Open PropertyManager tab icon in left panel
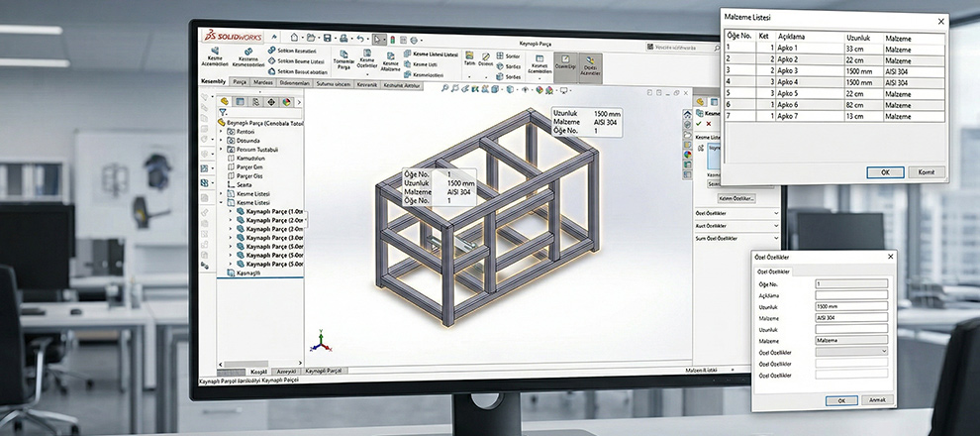Screen dimensions: 980x436 coord(240,101)
